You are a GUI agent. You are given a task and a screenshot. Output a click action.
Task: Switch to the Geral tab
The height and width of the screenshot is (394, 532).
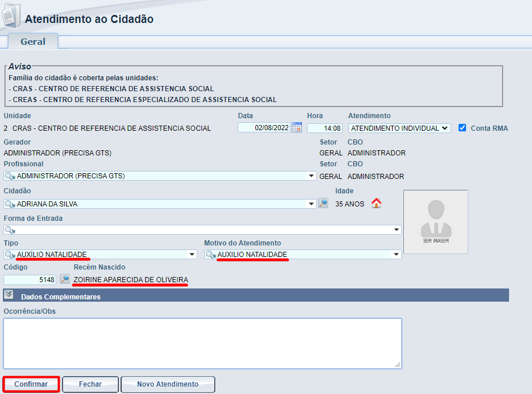[x=33, y=42]
